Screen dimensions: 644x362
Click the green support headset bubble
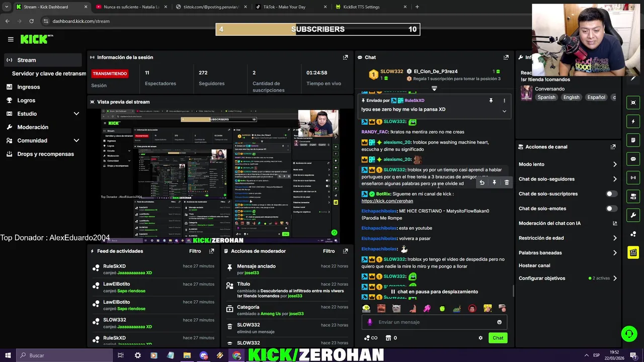[x=628, y=333]
